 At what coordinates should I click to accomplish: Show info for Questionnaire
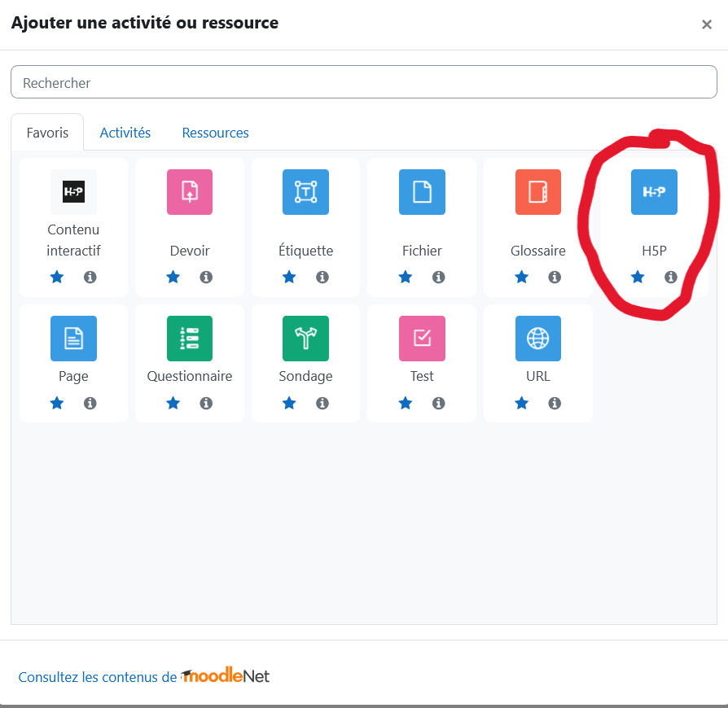[x=206, y=403]
